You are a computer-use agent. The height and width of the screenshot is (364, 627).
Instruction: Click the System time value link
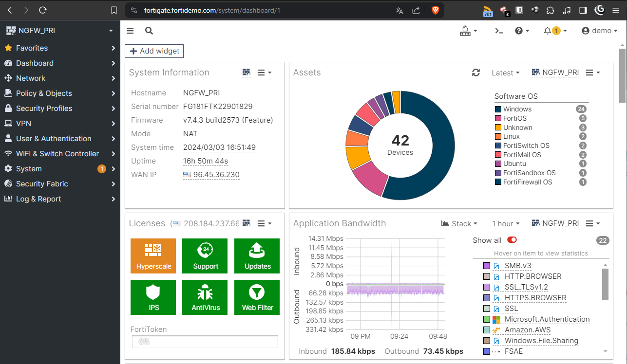219,147
